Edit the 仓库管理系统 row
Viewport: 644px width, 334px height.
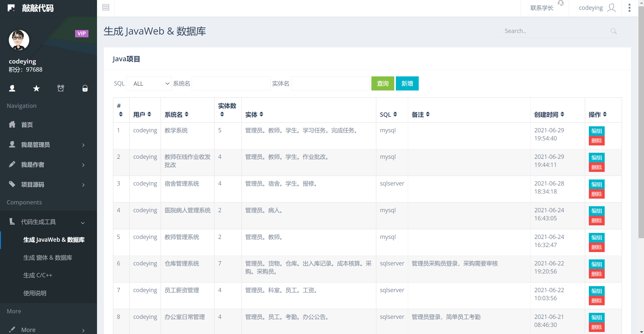click(x=597, y=264)
